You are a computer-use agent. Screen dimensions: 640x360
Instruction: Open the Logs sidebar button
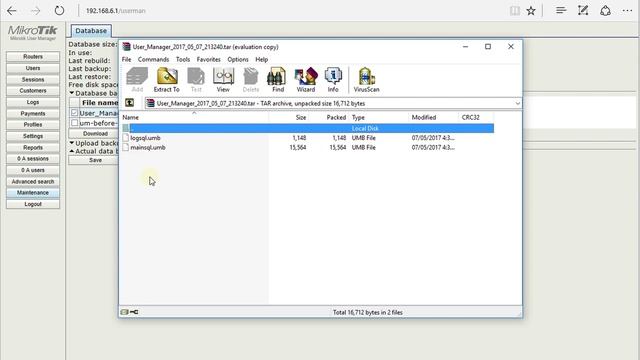pyautogui.click(x=33, y=102)
